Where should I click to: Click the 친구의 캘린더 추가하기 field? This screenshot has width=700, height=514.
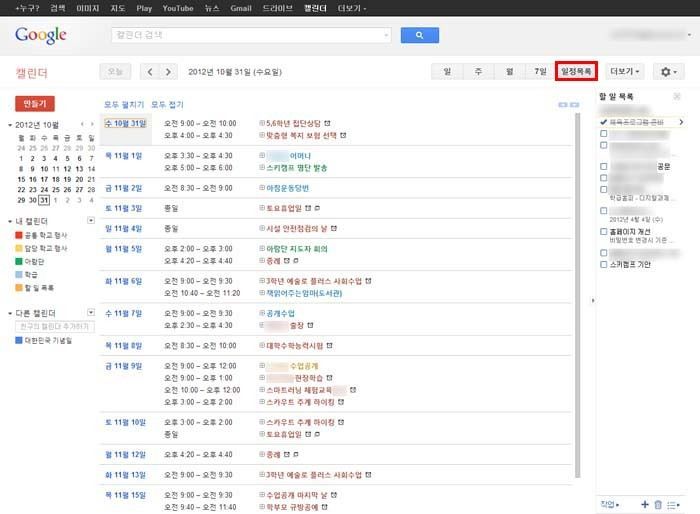55,326
